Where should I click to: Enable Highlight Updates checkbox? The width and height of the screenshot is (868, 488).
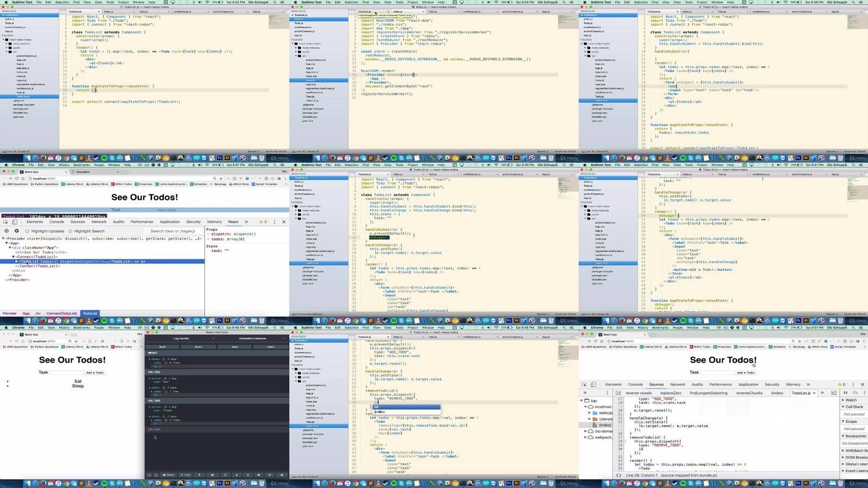pyautogui.click(x=27, y=231)
